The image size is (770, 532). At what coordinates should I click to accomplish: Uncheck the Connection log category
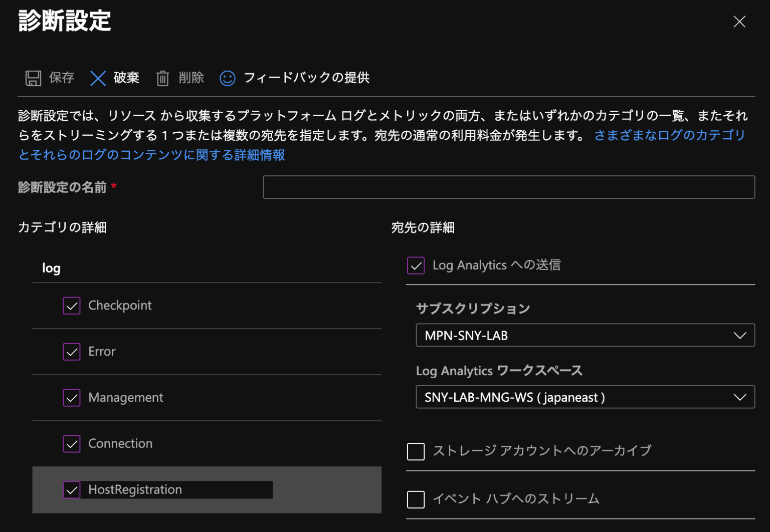pyautogui.click(x=71, y=443)
